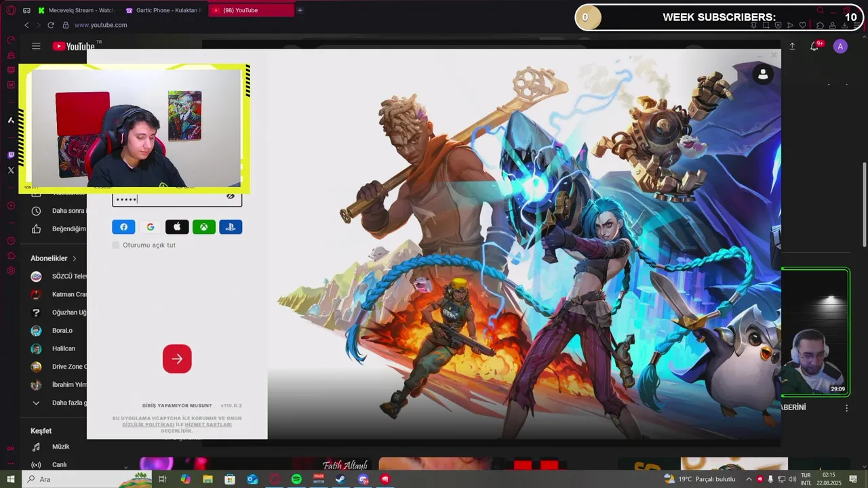Open Opera sidebar settings gear
Screen dimensions: 868x488
point(11,270)
